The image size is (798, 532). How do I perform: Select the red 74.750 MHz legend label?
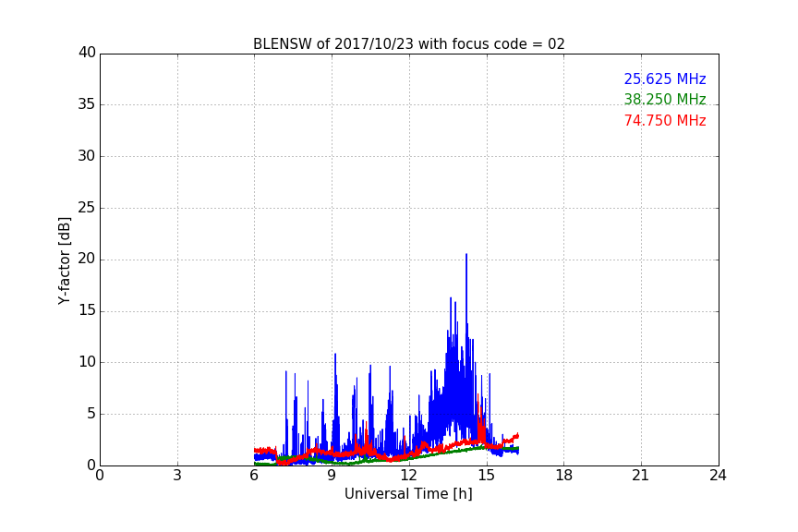pyautogui.click(x=665, y=121)
